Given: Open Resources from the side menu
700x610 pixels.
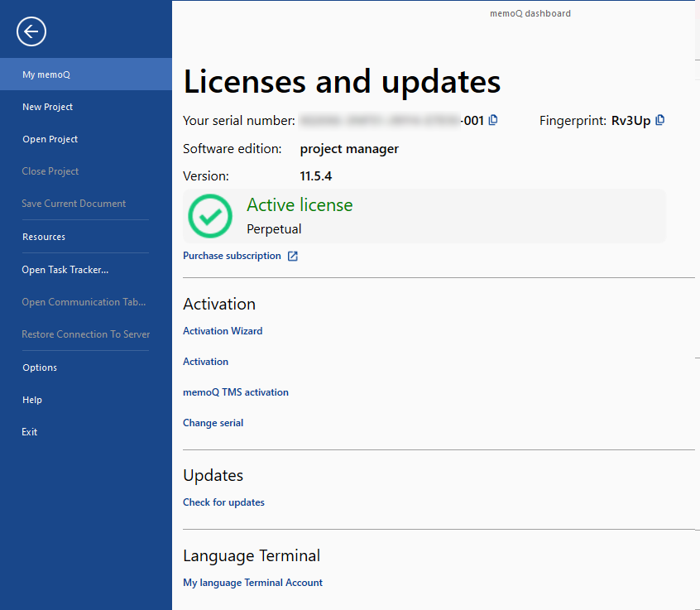Looking at the screenshot, I should pyautogui.click(x=86, y=237).
